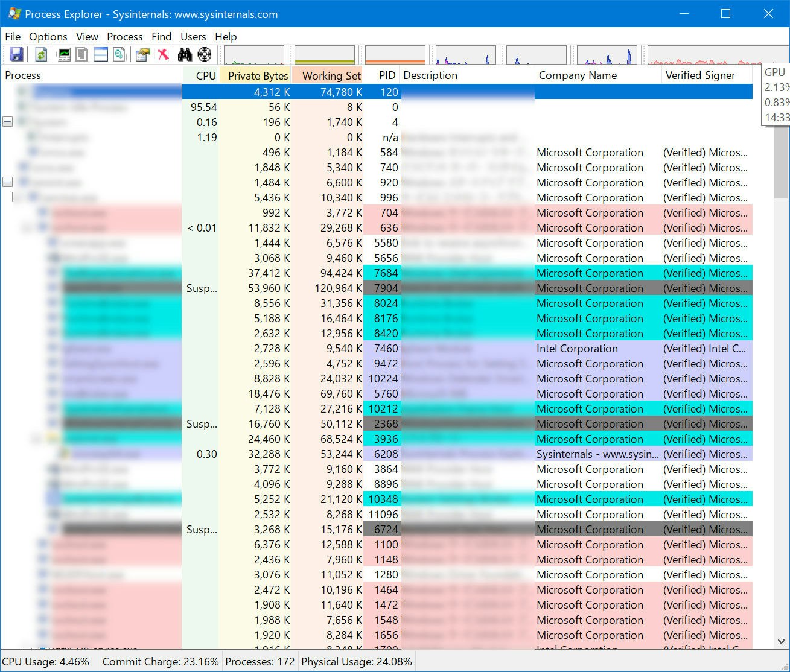Click the binoculars Find Handle icon

click(185, 54)
